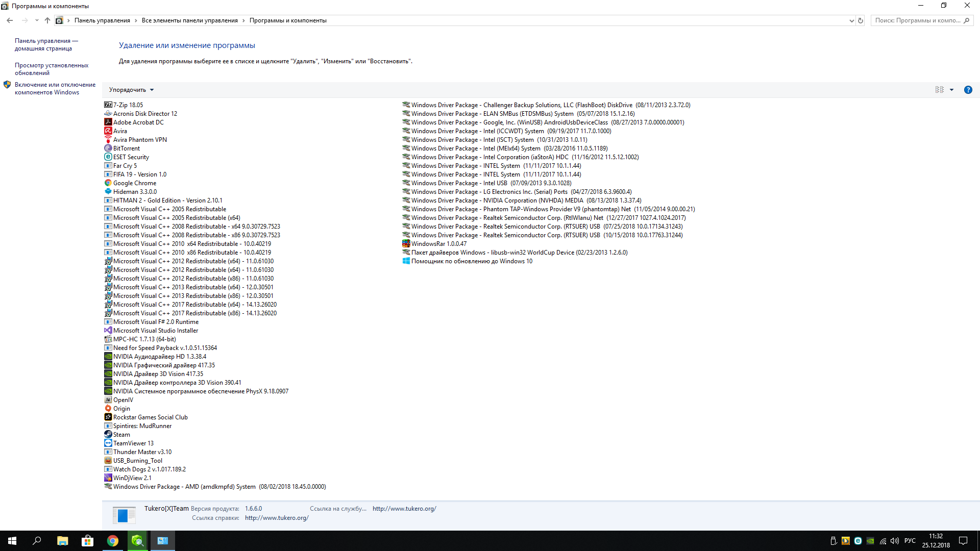Screen dimensions: 980x551
Task: Click the OpenIV program icon
Action: [108, 400]
